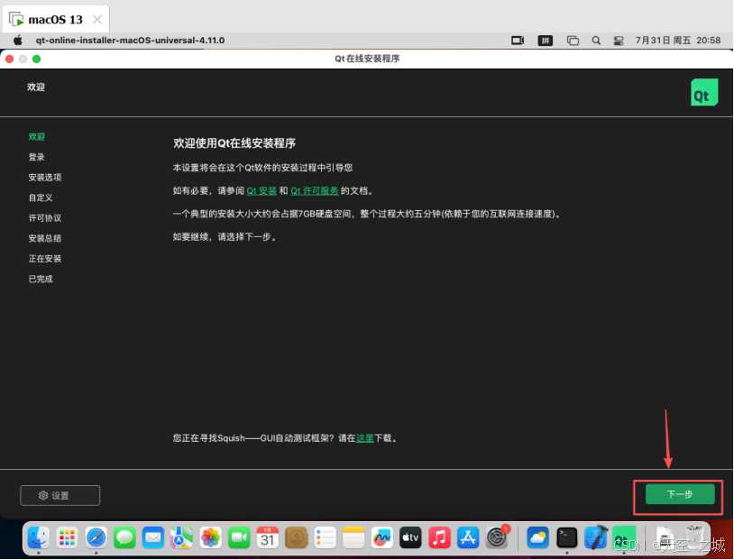
Task: Click the green Qt logo in header
Action: coord(704,92)
